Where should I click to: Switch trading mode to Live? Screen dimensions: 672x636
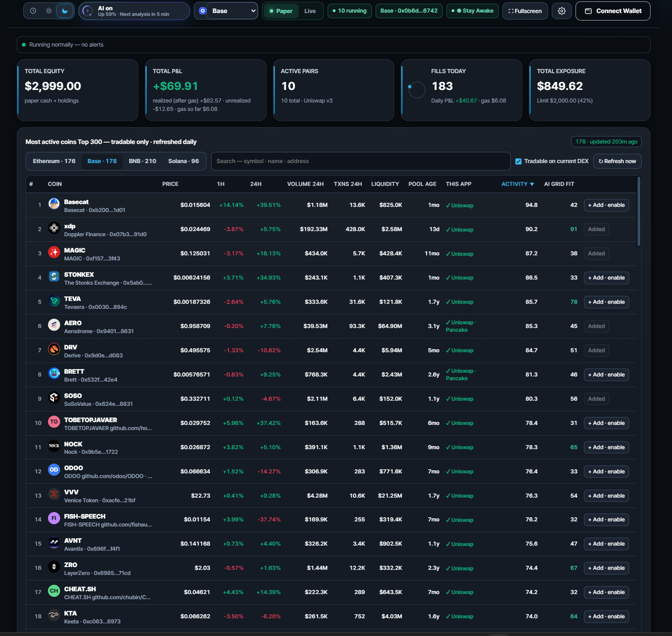pos(310,11)
